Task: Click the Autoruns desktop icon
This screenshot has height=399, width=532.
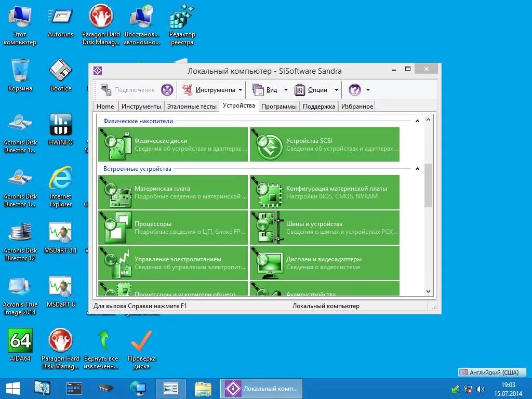Action: pyautogui.click(x=61, y=22)
